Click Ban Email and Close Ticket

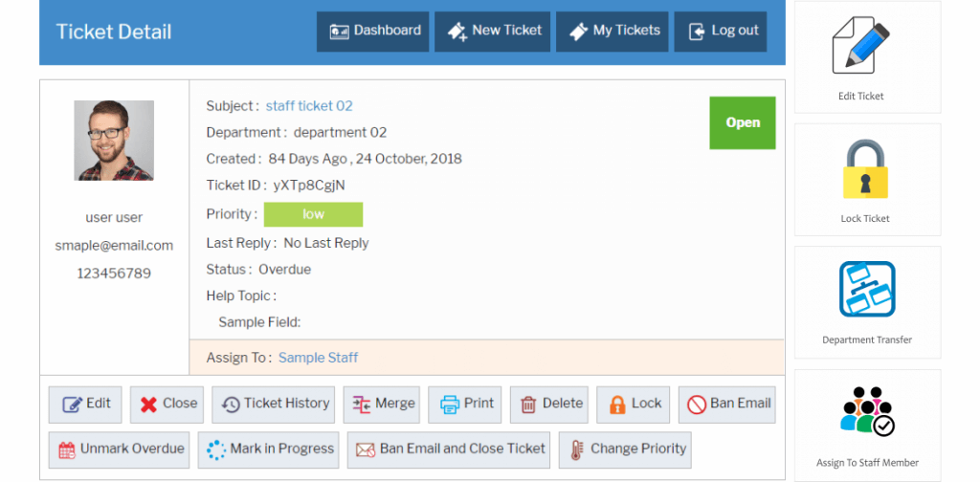click(x=449, y=449)
